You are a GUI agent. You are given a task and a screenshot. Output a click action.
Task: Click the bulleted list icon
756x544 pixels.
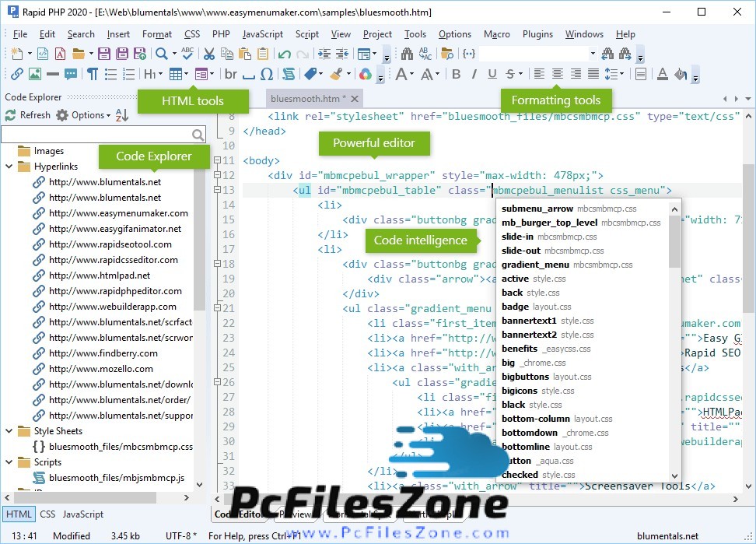(x=111, y=74)
